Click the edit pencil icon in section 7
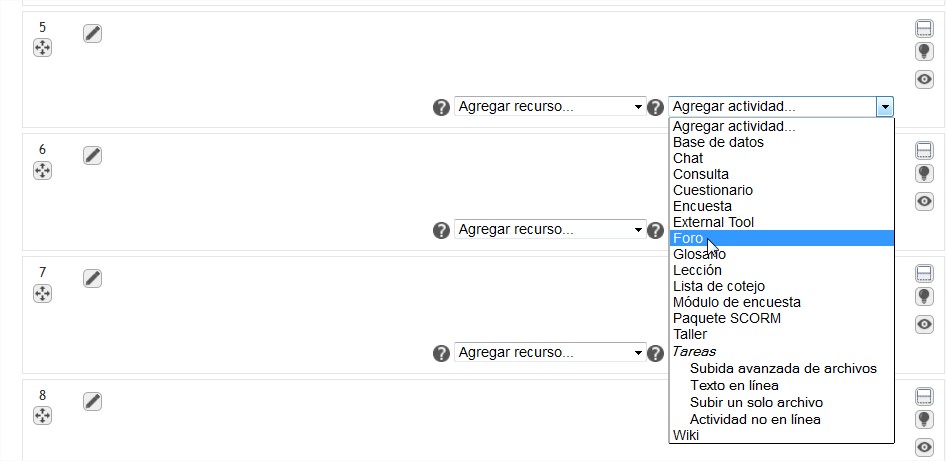Viewport: 946px width, 461px height. coord(92,278)
